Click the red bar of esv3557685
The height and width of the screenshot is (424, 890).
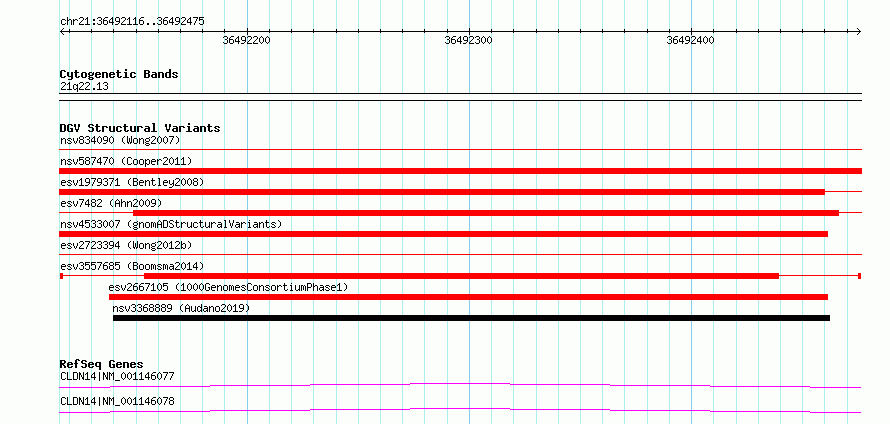click(461, 276)
